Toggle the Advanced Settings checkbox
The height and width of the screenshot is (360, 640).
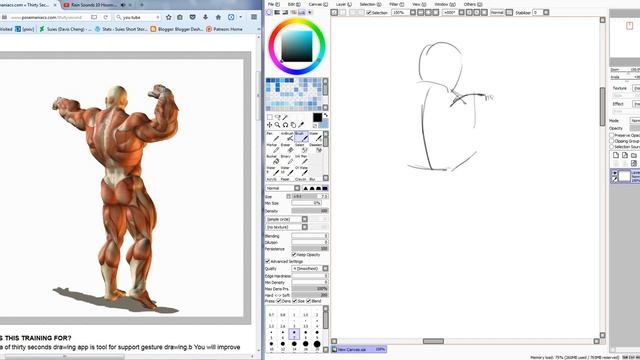click(x=268, y=261)
